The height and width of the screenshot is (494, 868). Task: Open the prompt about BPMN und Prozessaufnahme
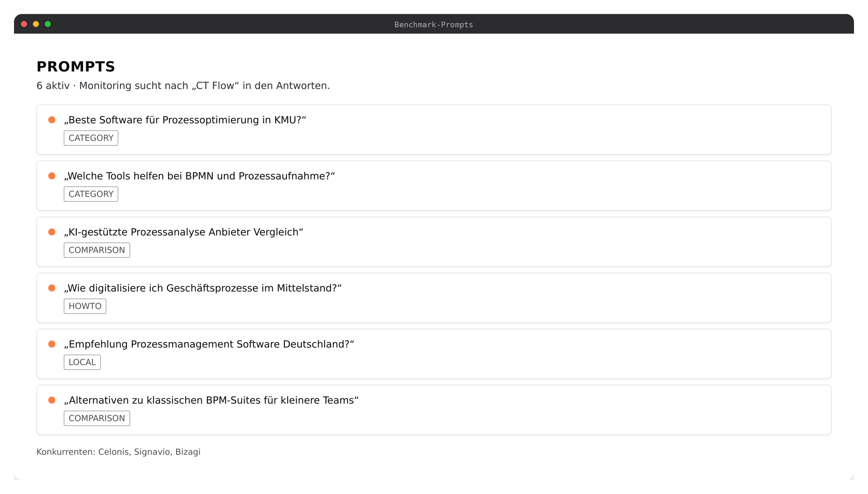199,176
